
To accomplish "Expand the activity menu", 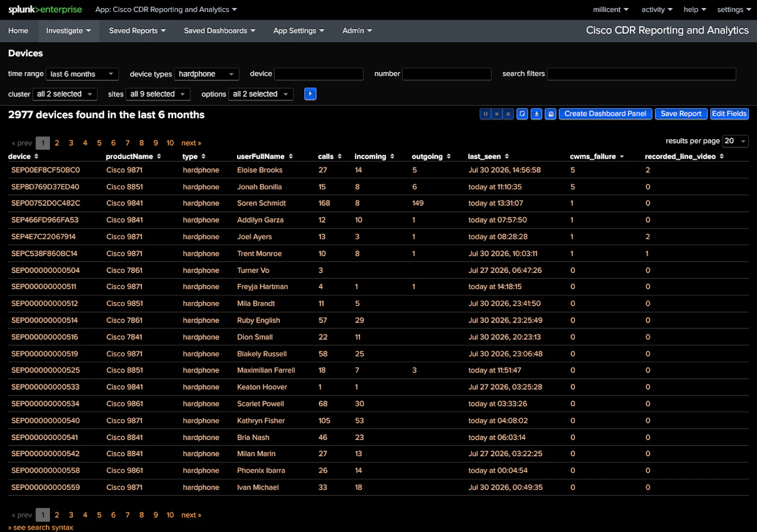I will [x=657, y=10].
